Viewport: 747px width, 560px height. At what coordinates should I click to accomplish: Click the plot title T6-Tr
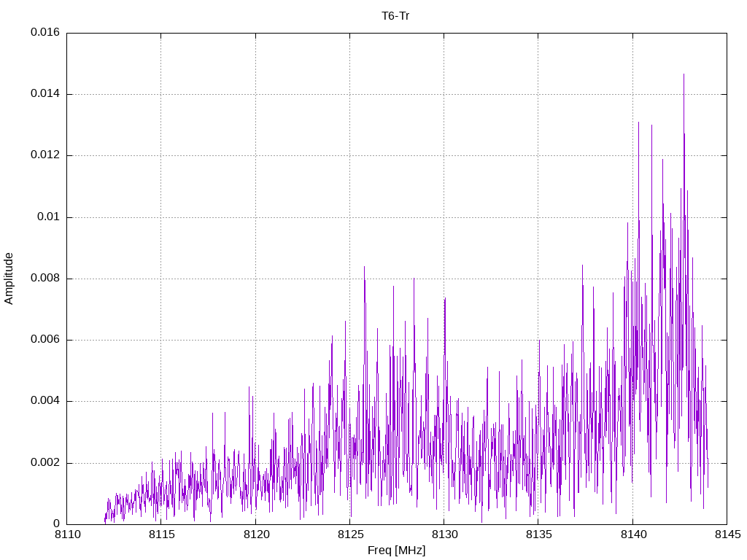[395, 16]
